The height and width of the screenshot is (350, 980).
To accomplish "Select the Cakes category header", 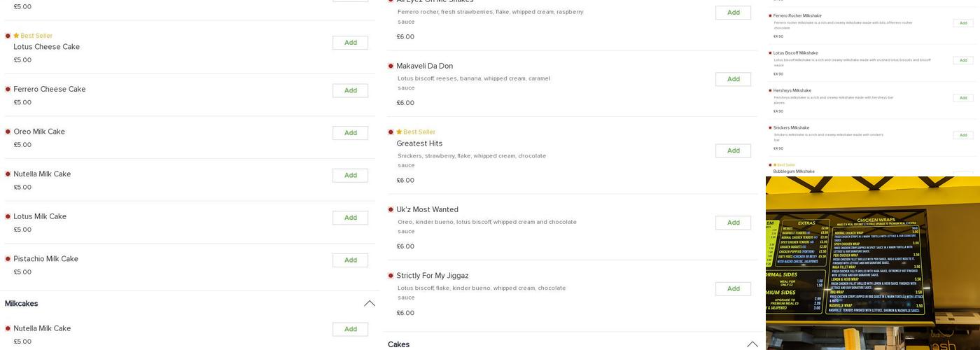I will point(398,344).
